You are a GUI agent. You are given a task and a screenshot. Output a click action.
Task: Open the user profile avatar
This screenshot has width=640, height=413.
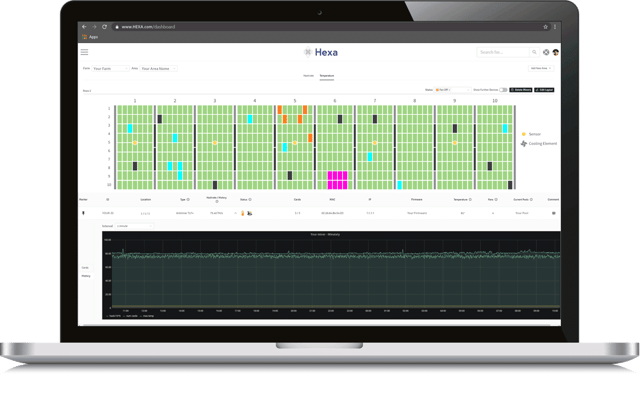point(556,52)
